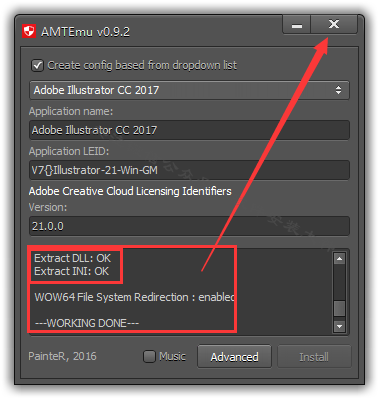
Task: Click the Version field showing 21.0.0
Action: click(189, 226)
